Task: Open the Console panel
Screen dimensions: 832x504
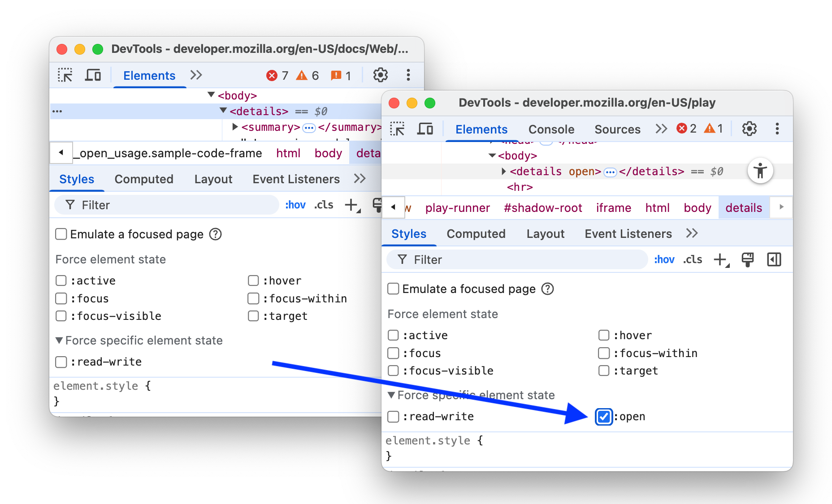Action: point(551,129)
